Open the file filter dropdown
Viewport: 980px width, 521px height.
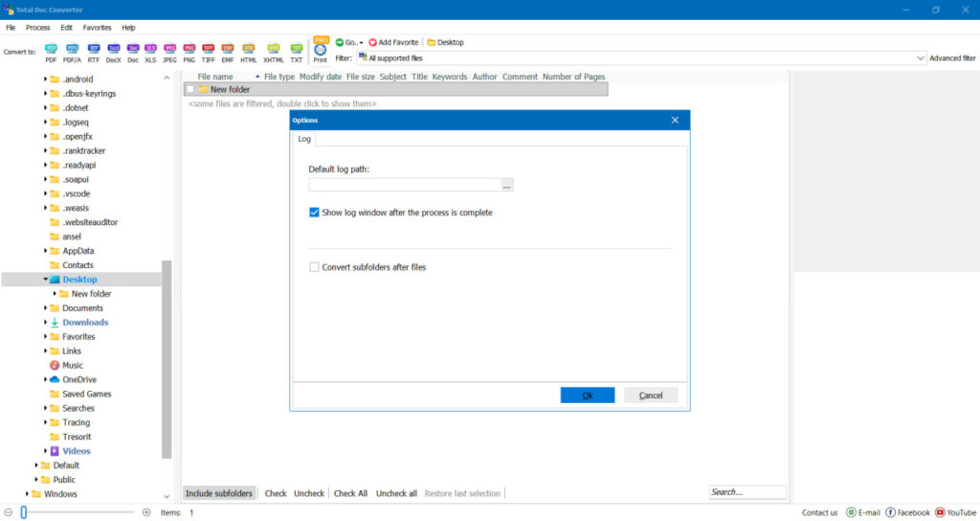pos(920,58)
